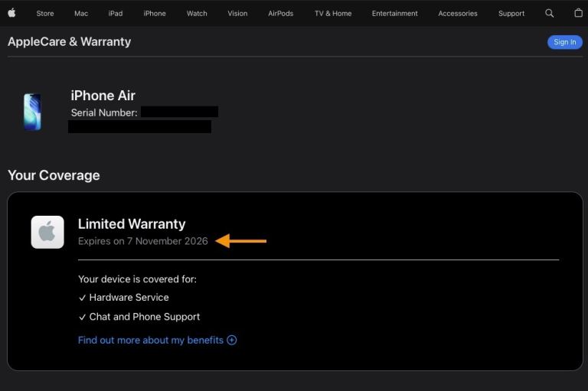588x391 pixels.
Task: Open the Support menu item
Action: point(511,14)
